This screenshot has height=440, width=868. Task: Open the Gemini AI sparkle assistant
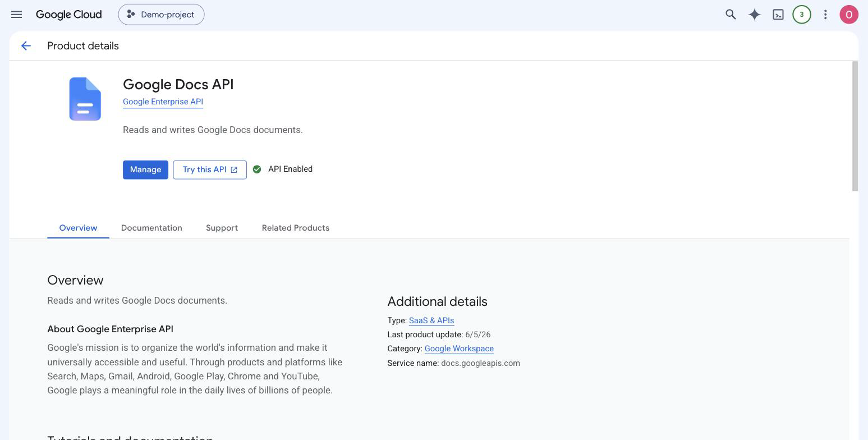click(755, 15)
